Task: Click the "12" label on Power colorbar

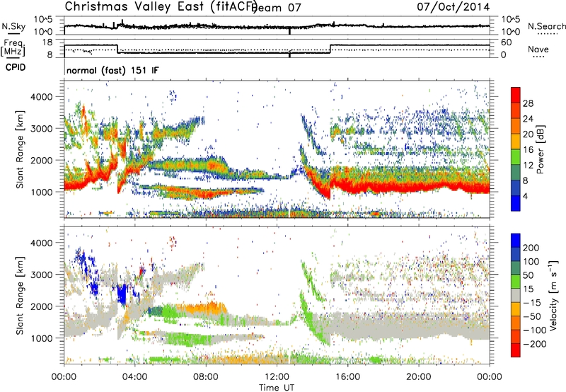Action: tap(528, 166)
